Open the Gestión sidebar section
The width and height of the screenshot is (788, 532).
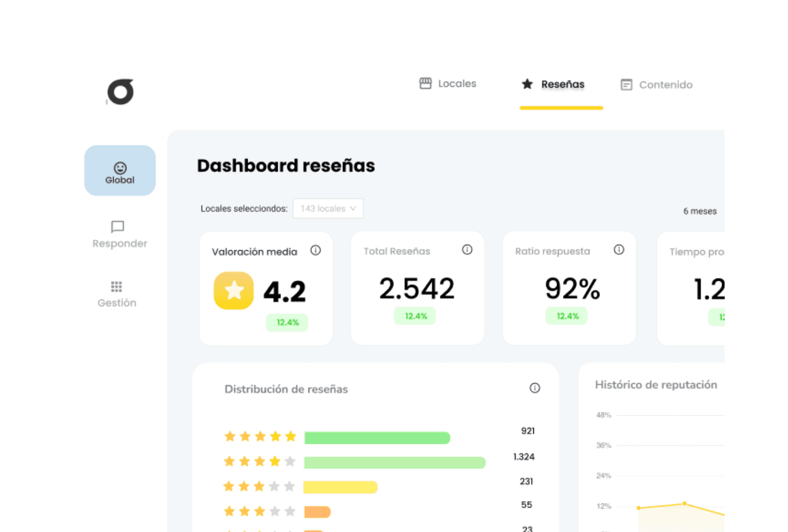(x=117, y=295)
